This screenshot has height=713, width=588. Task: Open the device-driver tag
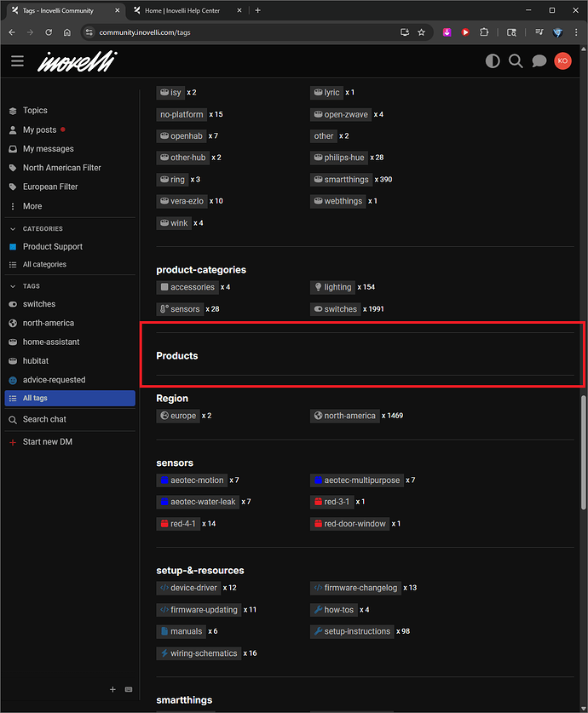click(x=188, y=588)
